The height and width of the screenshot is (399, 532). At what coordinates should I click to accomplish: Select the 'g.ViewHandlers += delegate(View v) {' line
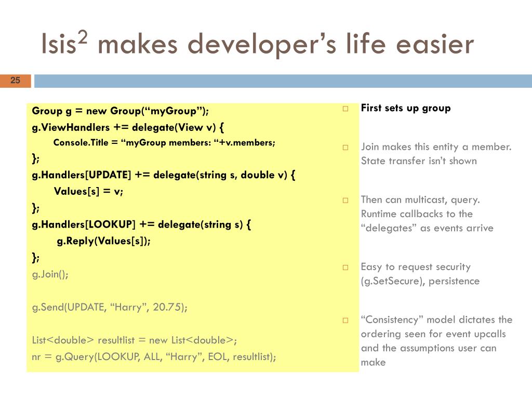(128, 128)
